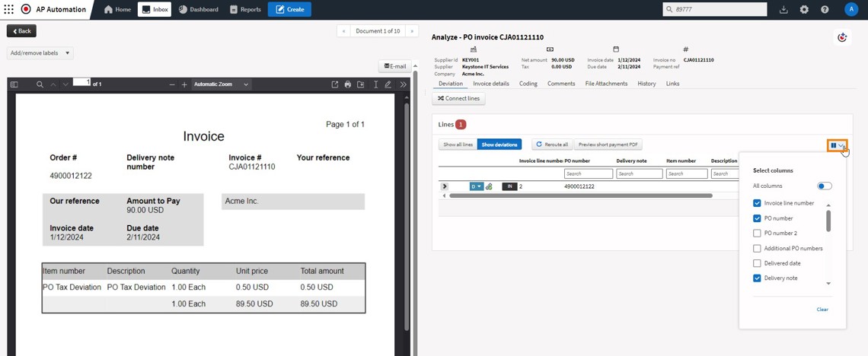Switch to the Invoice details tab
868x356 pixels.
pyautogui.click(x=491, y=84)
